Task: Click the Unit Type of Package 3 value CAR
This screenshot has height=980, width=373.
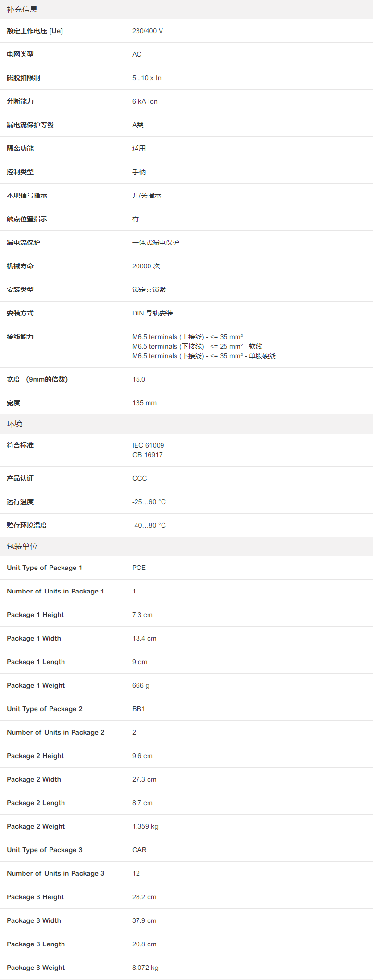Action: click(x=139, y=850)
